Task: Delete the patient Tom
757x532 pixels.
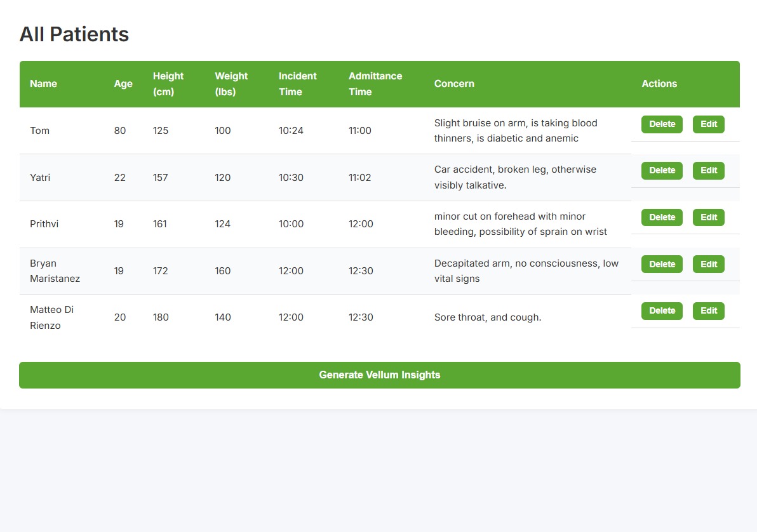Action: pyautogui.click(x=662, y=124)
